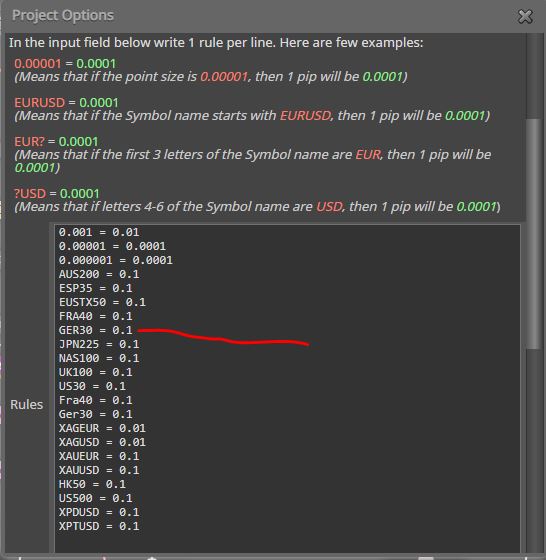Click the 'XAUUSD = 0.1' rule line

click(x=99, y=470)
